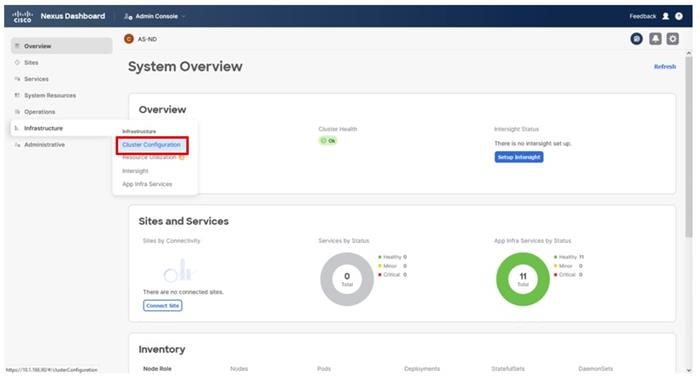Click the App Infra Services green donut
Screen dimensions: 700x389
[x=523, y=279]
